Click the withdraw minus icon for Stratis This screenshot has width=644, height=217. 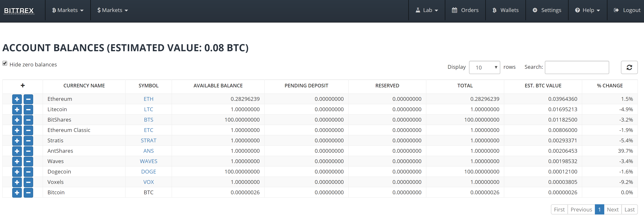28,141
